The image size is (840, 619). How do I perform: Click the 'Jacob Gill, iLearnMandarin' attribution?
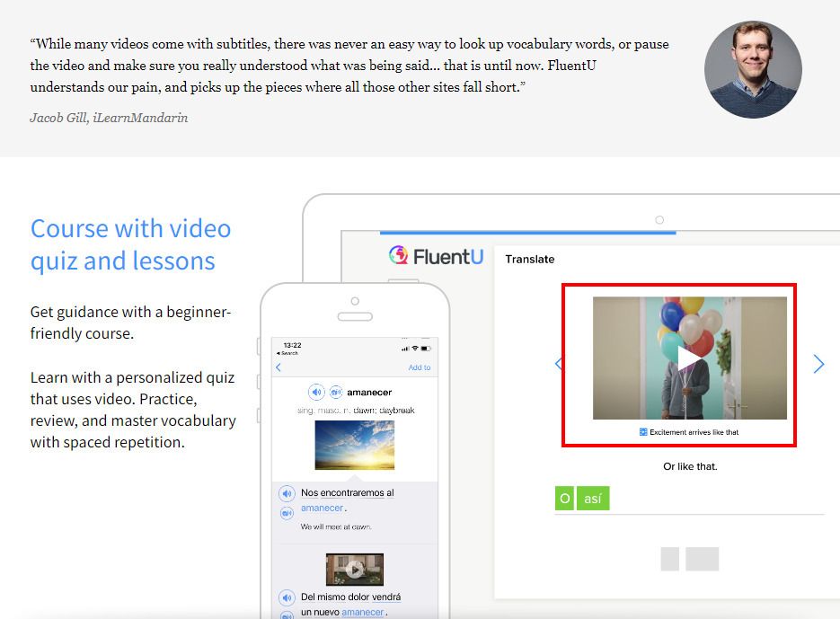(x=109, y=118)
